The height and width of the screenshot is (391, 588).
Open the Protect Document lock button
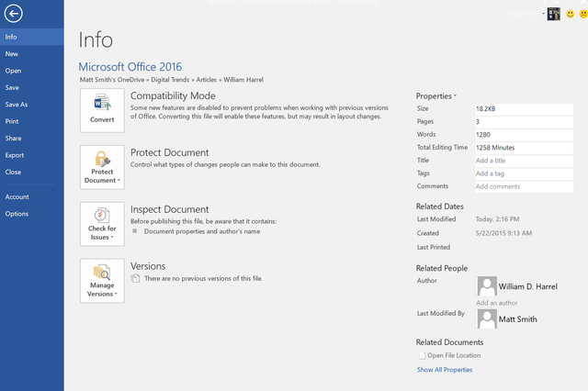[102, 167]
